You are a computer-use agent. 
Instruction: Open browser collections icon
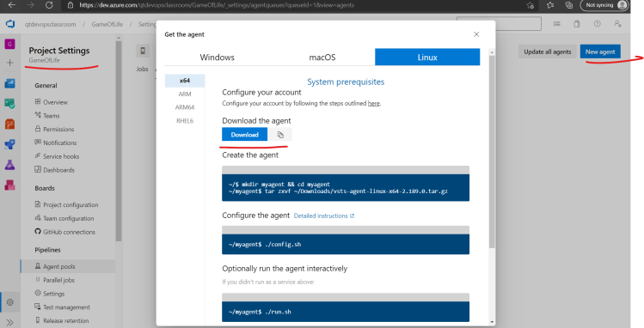coord(569,5)
